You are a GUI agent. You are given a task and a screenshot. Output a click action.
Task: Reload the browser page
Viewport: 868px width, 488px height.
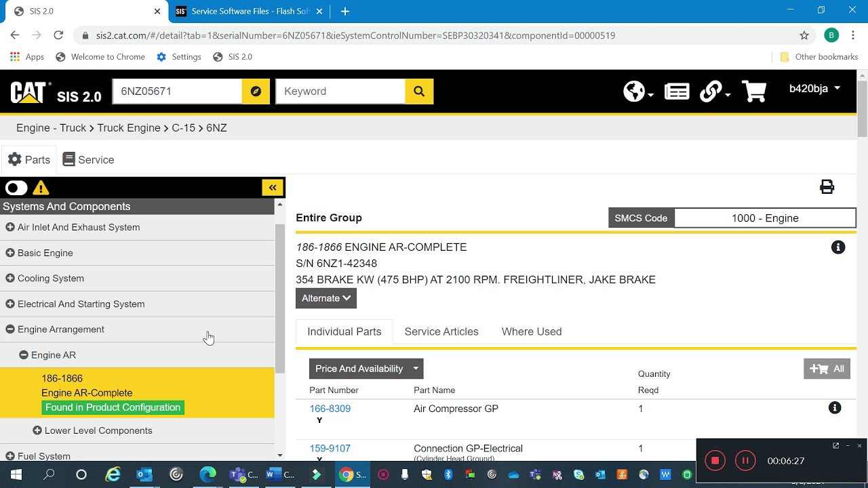coord(58,35)
